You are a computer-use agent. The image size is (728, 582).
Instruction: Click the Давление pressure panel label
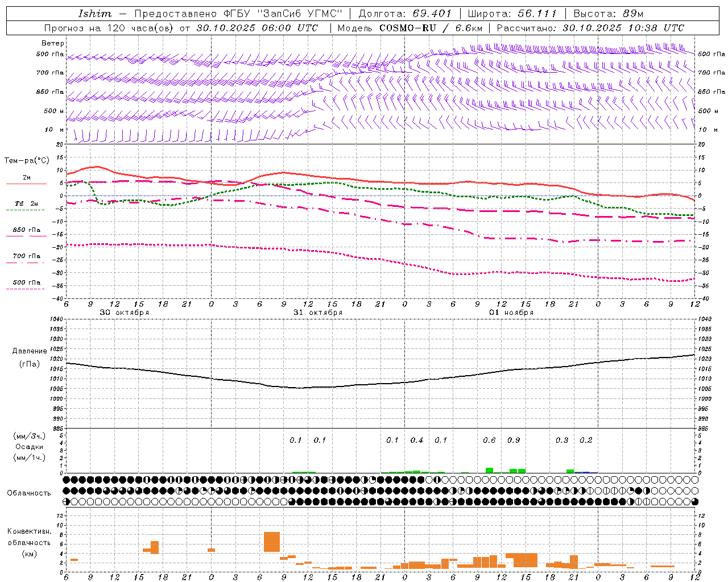click(30, 351)
